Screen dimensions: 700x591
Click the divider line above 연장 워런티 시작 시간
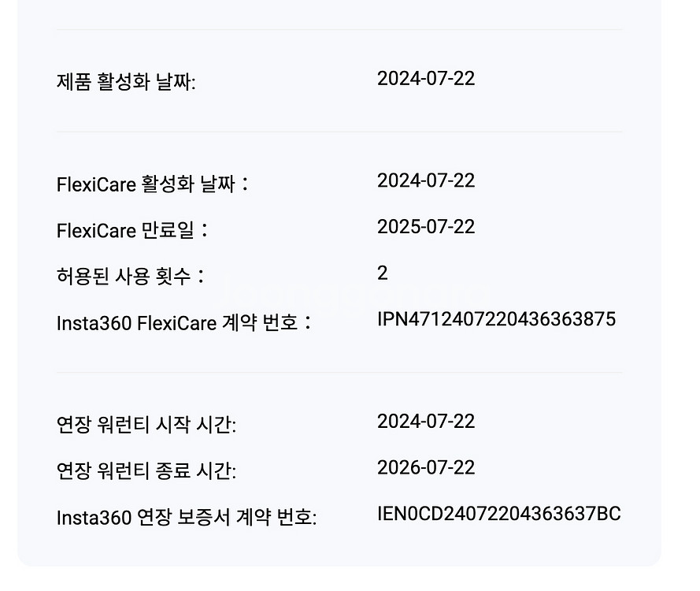pyautogui.click(x=339, y=372)
